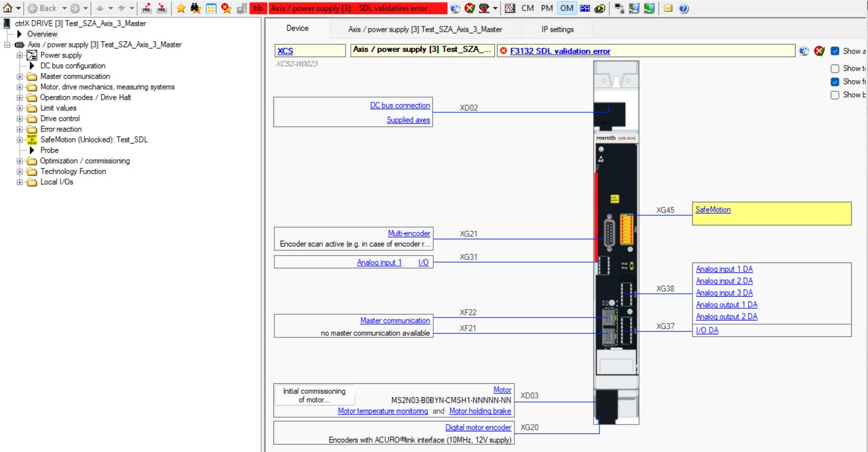
Task: Click the network connection devices icon
Action: pos(619,8)
